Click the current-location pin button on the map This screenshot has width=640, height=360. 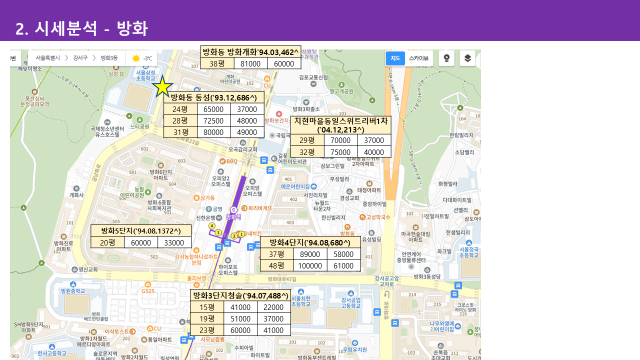pyautogui.click(x=447, y=58)
